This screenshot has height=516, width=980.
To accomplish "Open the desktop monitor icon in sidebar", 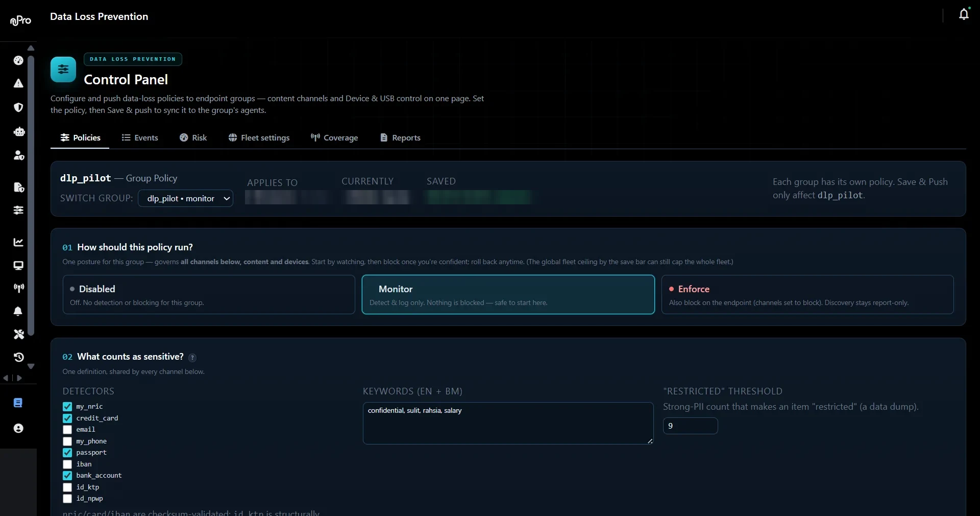I will coord(18,266).
